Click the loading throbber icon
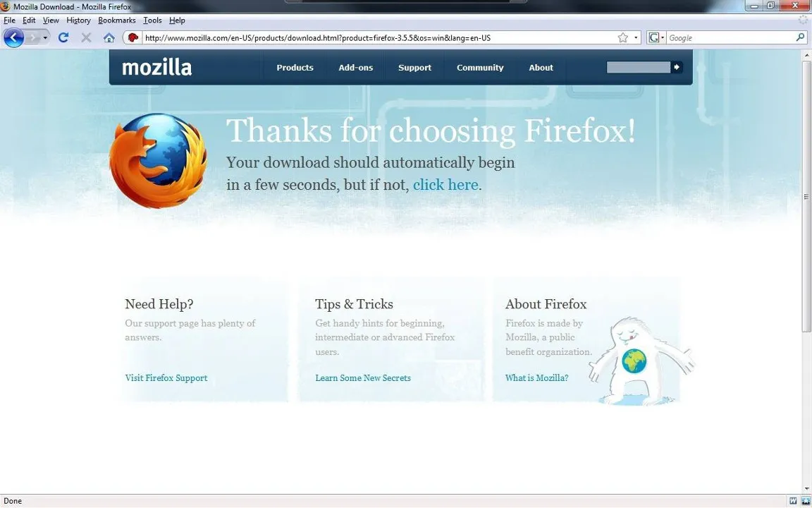This screenshot has height=508, width=812. [x=804, y=20]
